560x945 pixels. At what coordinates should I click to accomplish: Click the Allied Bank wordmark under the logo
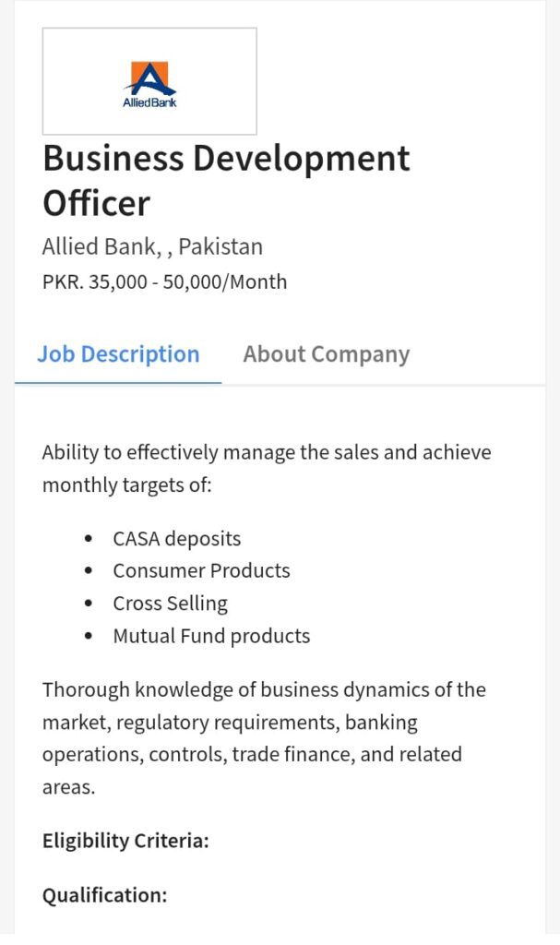[149, 102]
